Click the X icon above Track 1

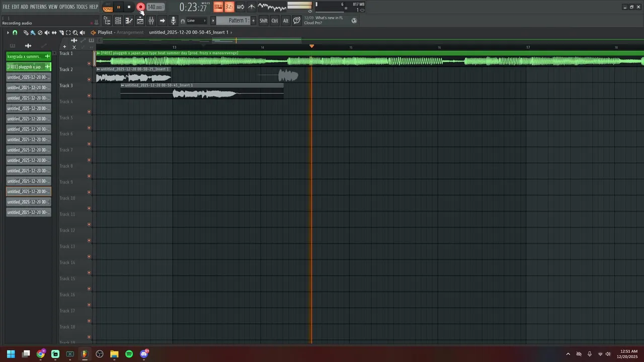[x=74, y=47]
